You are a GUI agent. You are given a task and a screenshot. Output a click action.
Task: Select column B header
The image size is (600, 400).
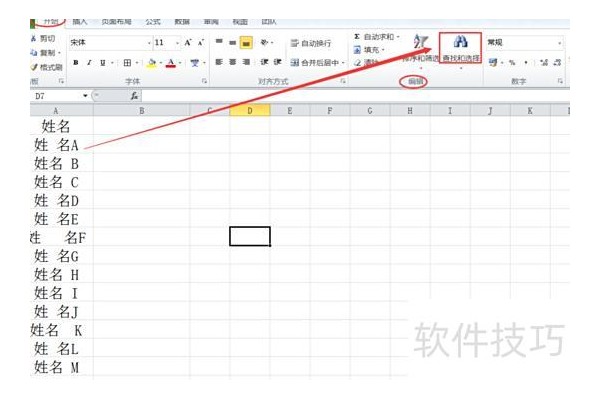point(142,111)
